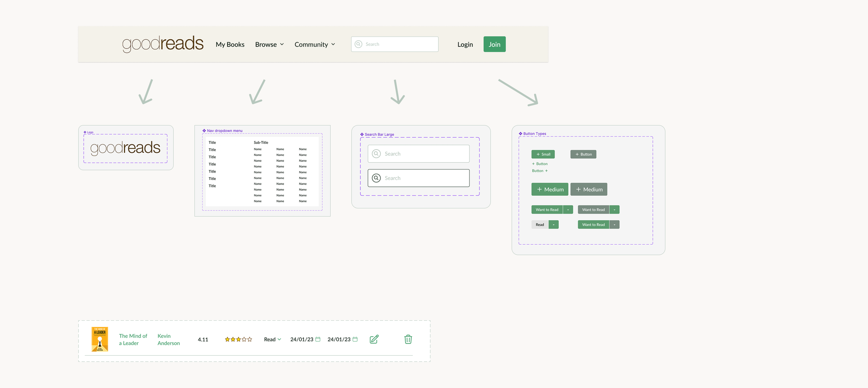868x388 pixels.
Task: Click Sub-Title in Nav dropdown menu
Action: pyautogui.click(x=261, y=142)
